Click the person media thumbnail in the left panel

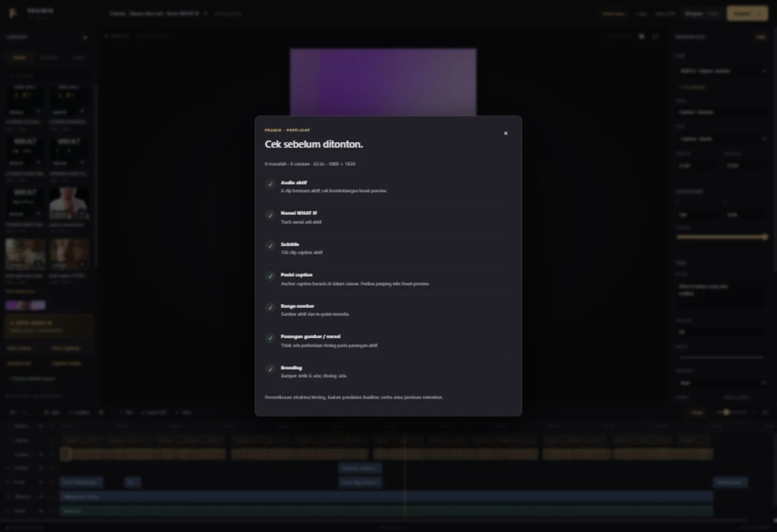click(x=69, y=203)
